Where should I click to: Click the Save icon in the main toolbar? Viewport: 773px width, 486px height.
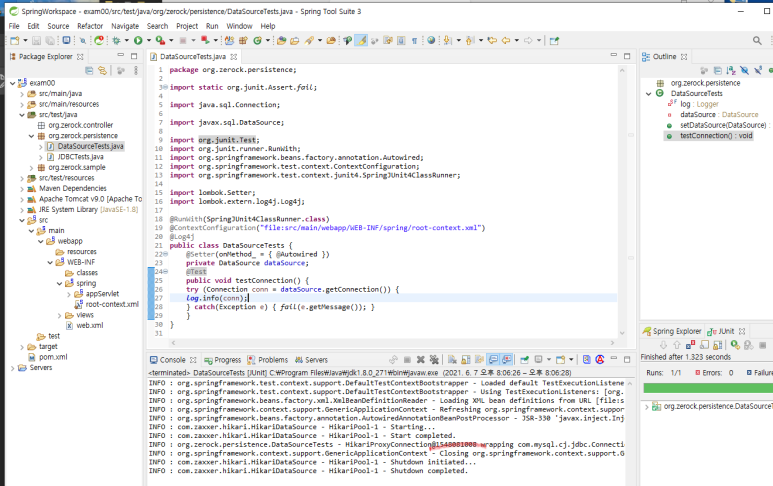point(36,41)
